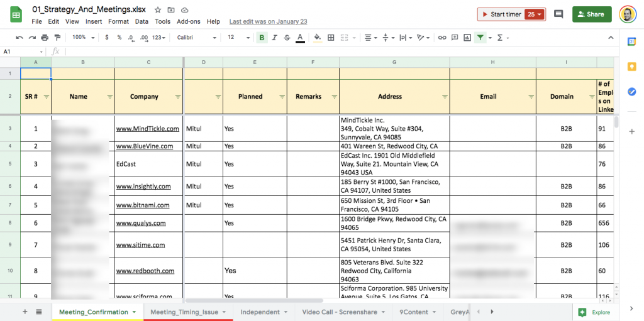Open the borders tool
Viewport: 644px width, 321px height.
tap(331, 37)
